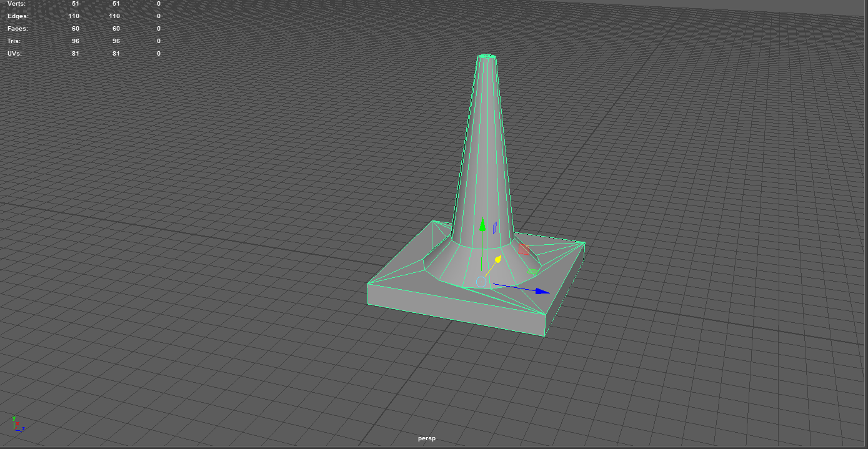The height and width of the screenshot is (449, 868).
Task: Click the green plane-constraint handle
Action: 533,270
